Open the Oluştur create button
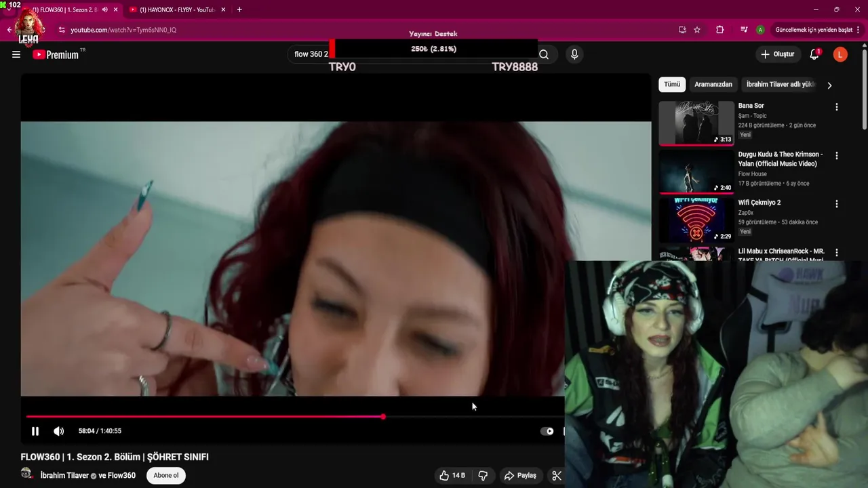 [777, 54]
